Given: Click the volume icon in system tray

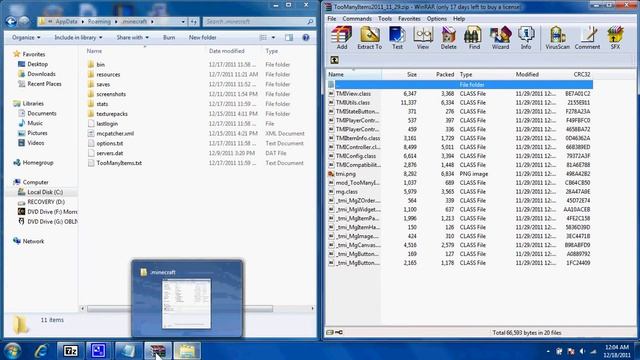Looking at the screenshot, I should (582, 351).
